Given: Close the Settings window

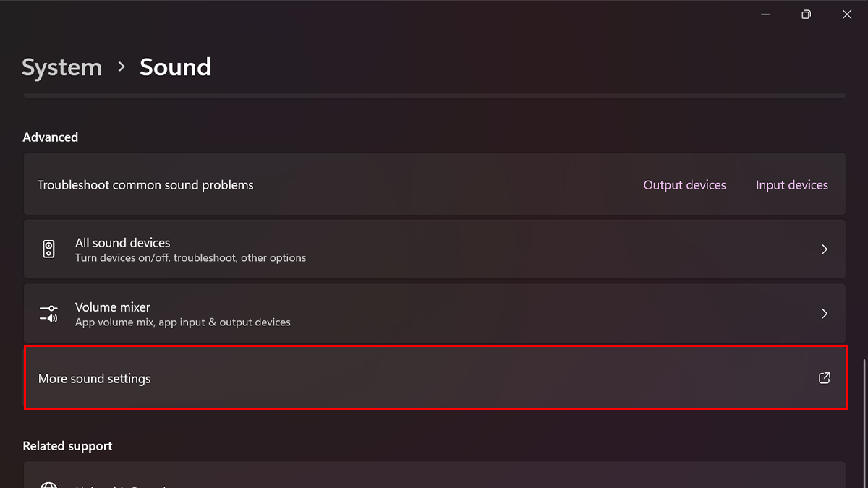Looking at the screenshot, I should coord(847,14).
